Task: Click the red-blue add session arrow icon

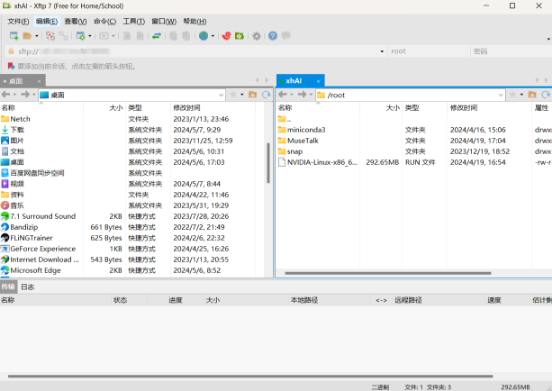Action: tap(11, 66)
